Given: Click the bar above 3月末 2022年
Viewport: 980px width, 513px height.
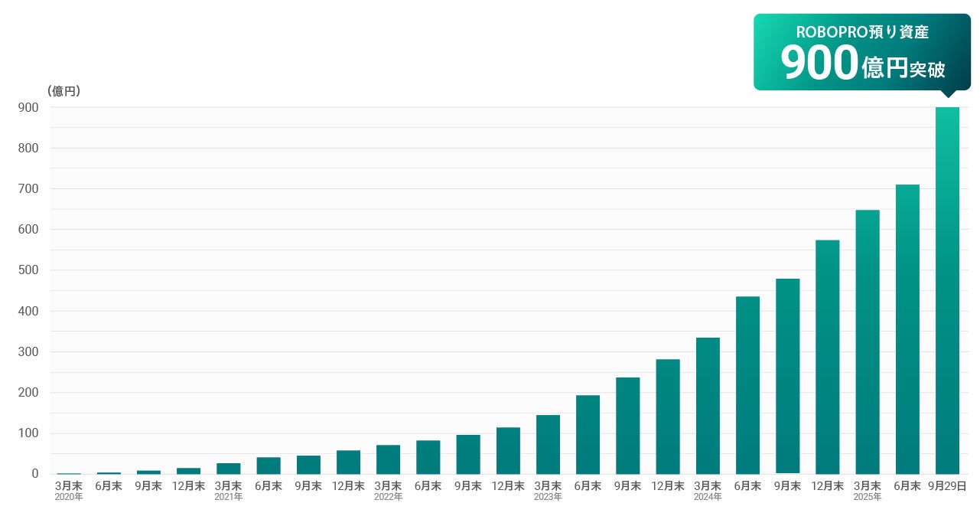Looking at the screenshot, I should pos(388,459).
